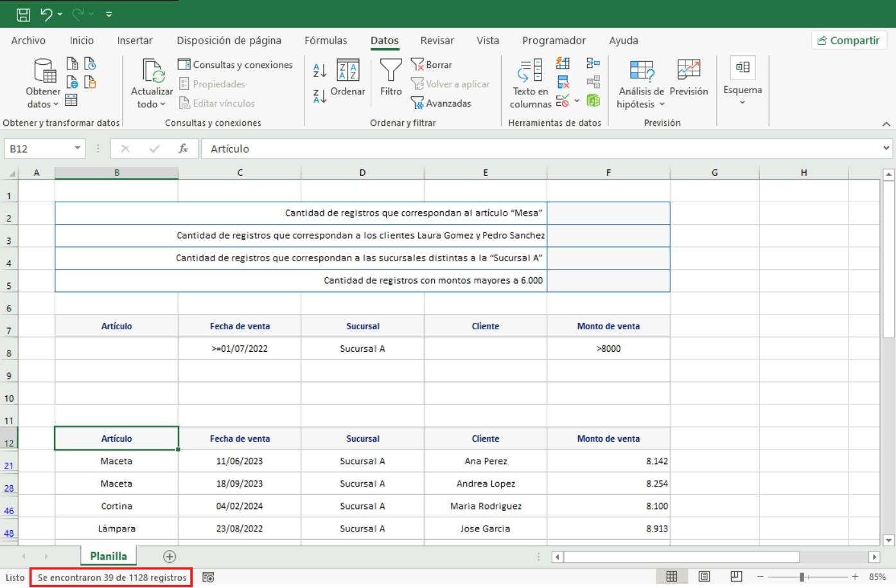This screenshot has height=588, width=896.
Task: Click the Actualizar todo refresh icon
Action: click(153, 71)
